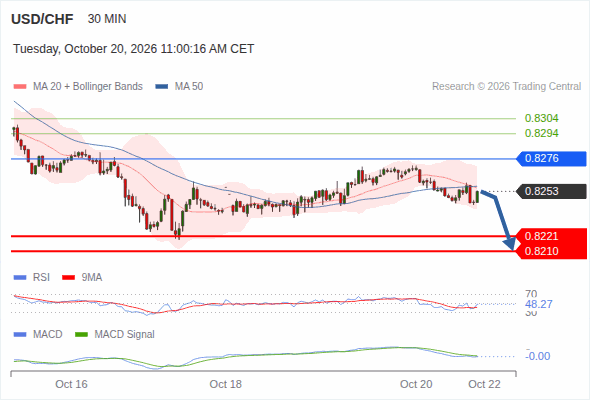The image size is (590, 400).
Task: Select the date and time stamp text
Action: click(134, 49)
